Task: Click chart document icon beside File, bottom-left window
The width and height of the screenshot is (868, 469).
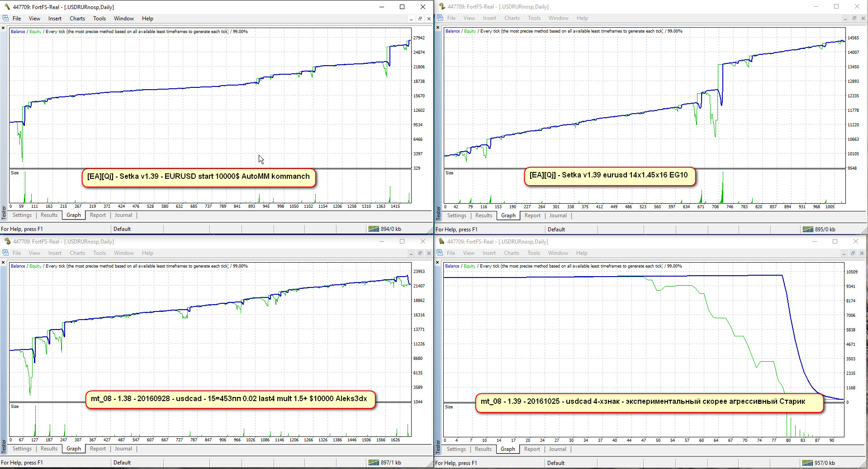Action: 5,253
